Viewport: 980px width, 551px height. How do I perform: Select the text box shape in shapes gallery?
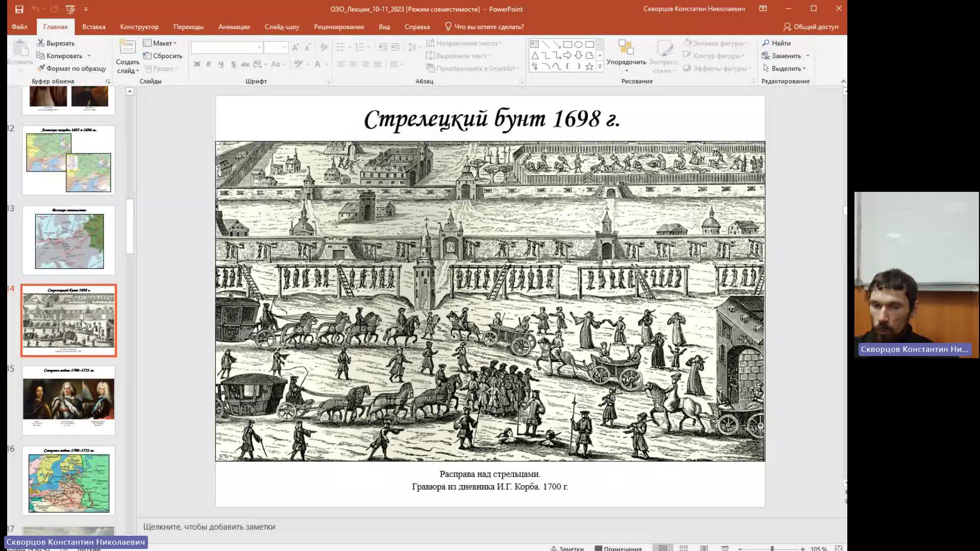tap(535, 44)
